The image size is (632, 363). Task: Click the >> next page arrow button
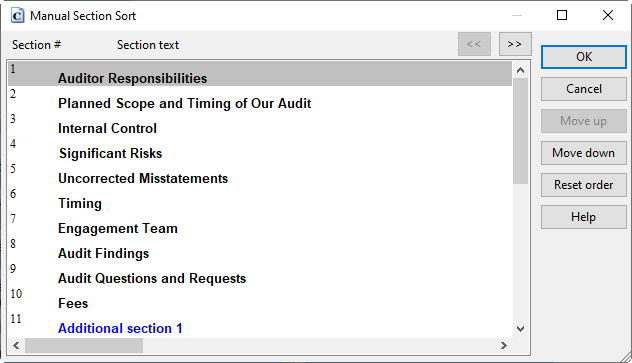pyautogui.click(x=515, y=44)
